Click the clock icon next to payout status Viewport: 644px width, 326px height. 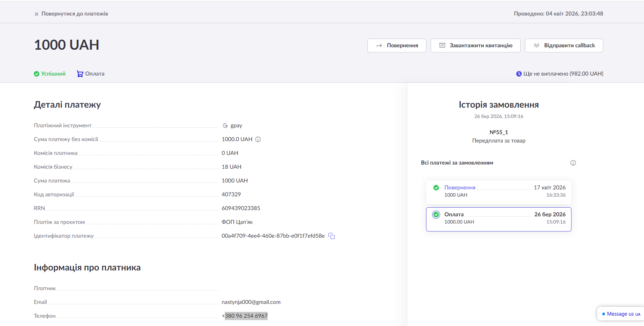(x=519, y=74)
